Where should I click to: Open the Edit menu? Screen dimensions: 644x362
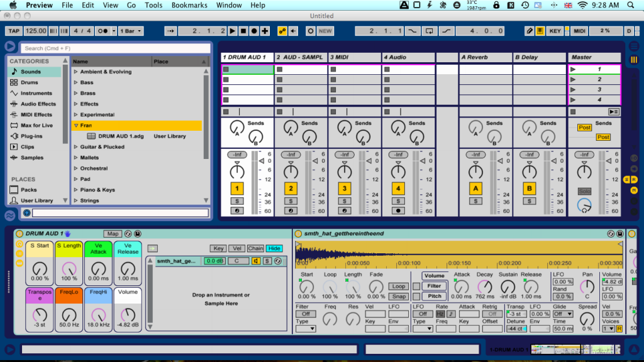[x=87, y=5]
